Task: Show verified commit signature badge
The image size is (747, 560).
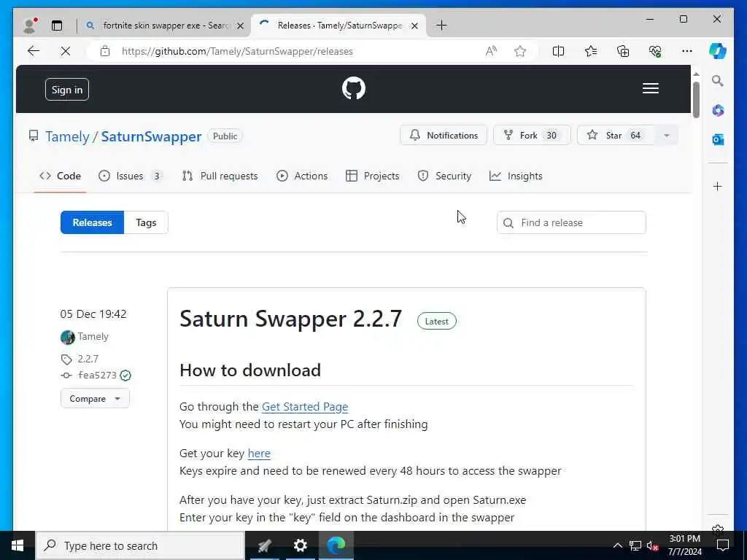Action: (125, 376)
